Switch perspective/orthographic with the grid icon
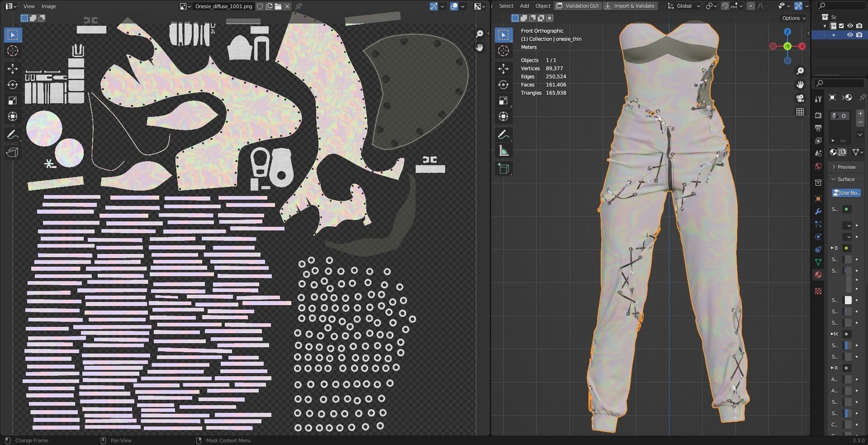Viewport: 868px width, 445px height. click(800, 112)
